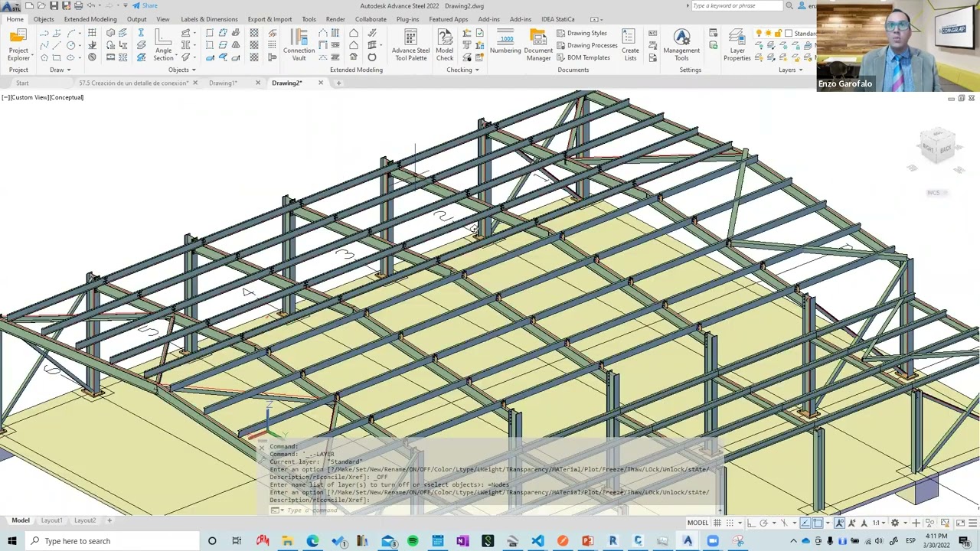Open Document Manager
Image resolution: width=980 pixels, height=551 pixels.
[x=538, y=45]
